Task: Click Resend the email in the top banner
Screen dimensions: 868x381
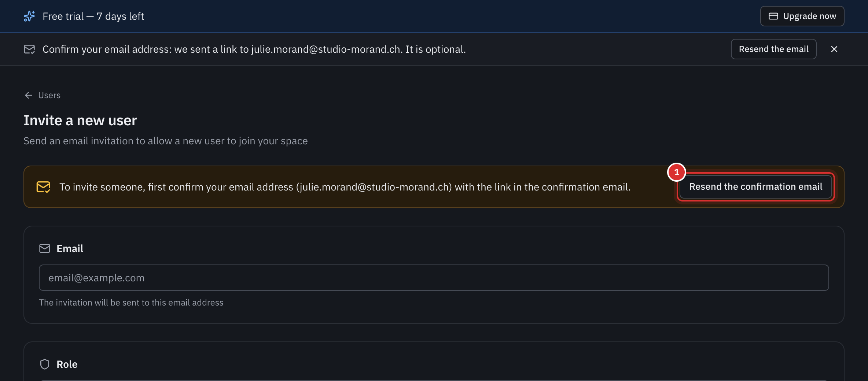Action: point(773,49)
